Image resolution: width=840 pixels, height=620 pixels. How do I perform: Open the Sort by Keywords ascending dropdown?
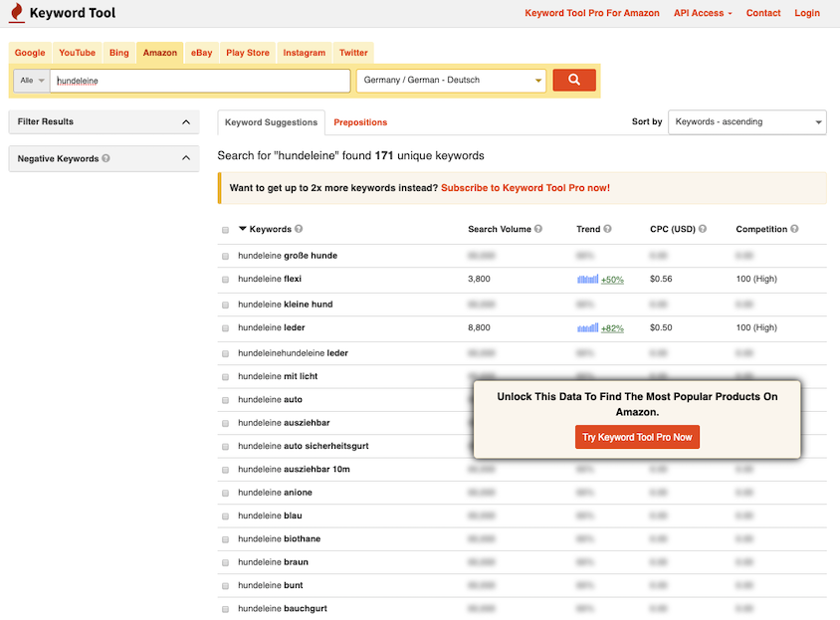(x=746, y=122)
